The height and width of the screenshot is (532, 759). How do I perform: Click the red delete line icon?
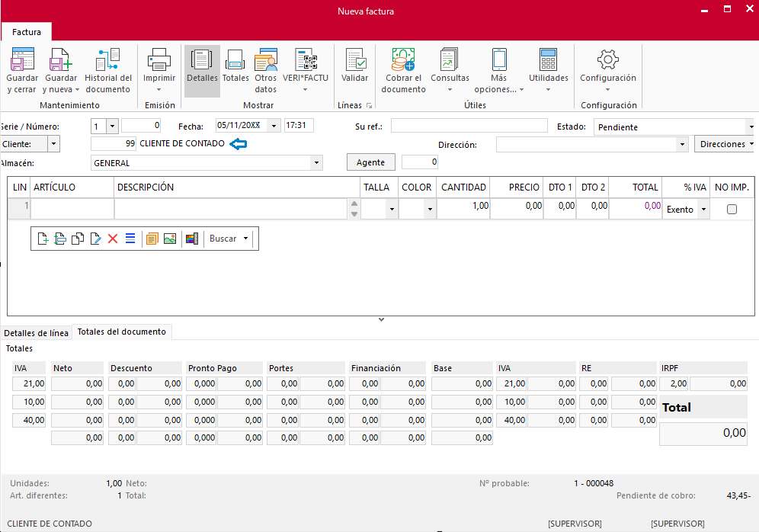click(x=113, y=239)
